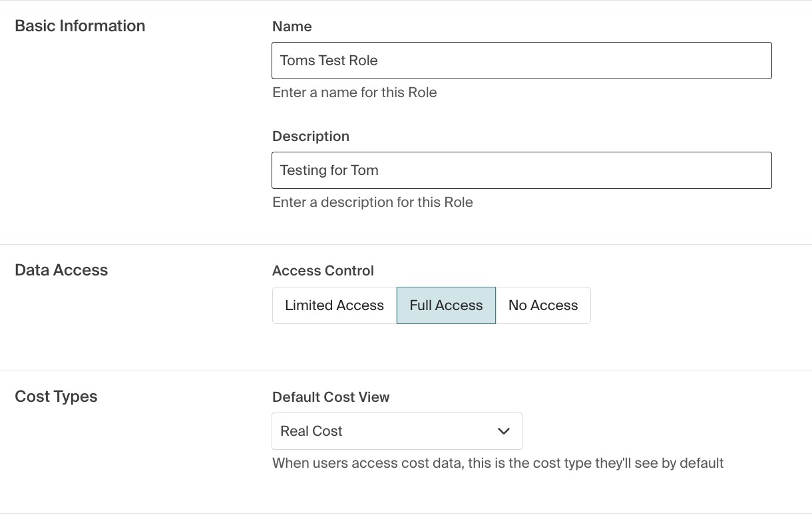
Task: Click the Data Access section heading
Action: 61,270
